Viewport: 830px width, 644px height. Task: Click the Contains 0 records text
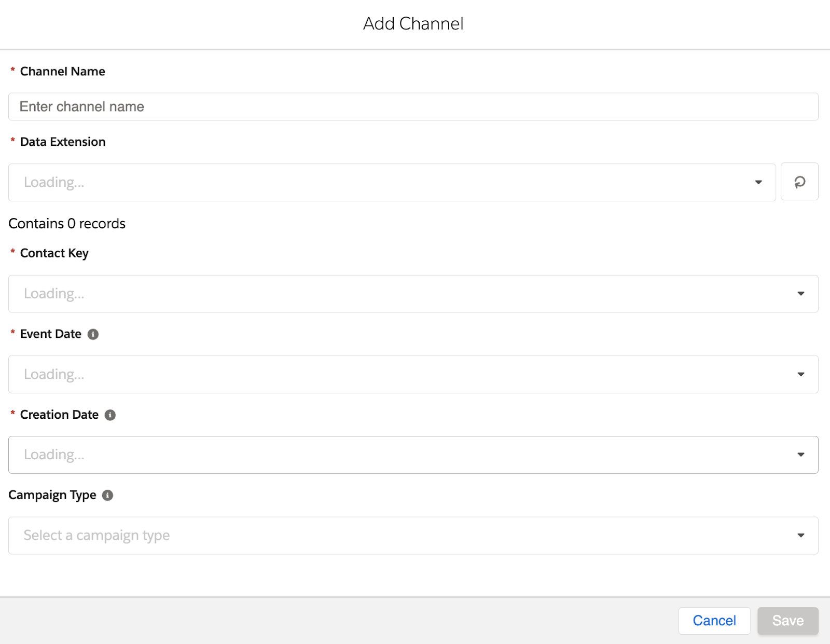(x=67, y=224)
